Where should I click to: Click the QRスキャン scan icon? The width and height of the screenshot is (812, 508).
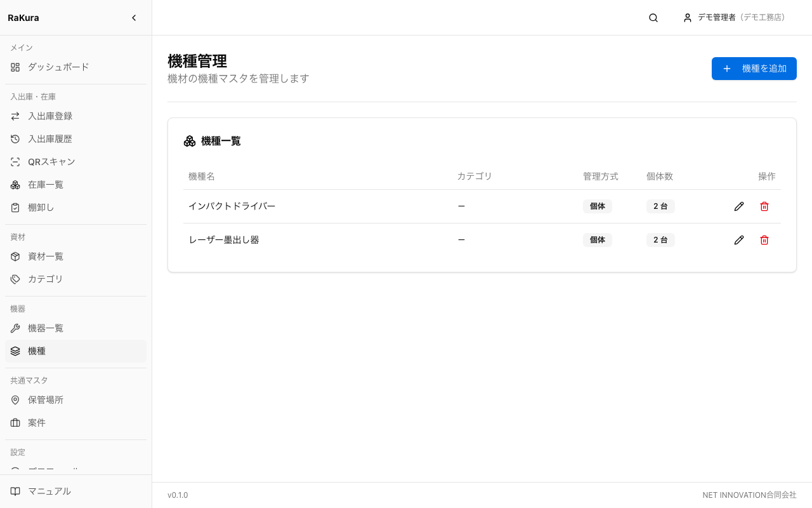point(15,162)
